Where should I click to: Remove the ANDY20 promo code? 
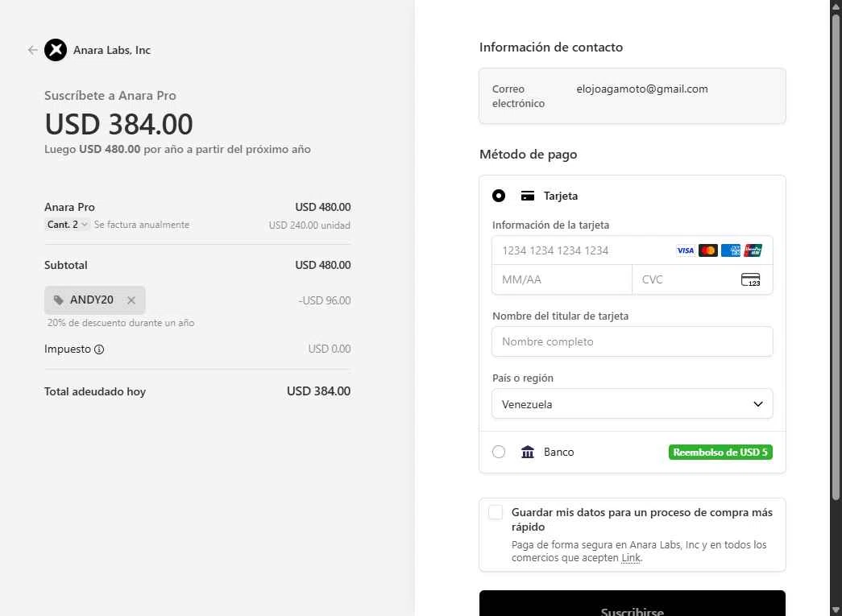131,300
